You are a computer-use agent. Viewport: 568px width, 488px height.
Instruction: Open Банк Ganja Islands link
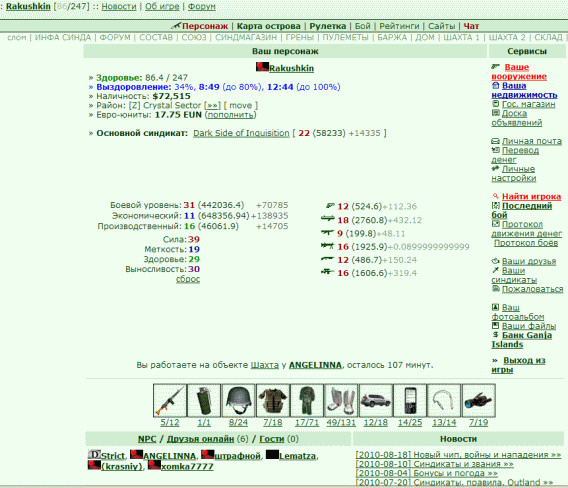click(522, 340)
